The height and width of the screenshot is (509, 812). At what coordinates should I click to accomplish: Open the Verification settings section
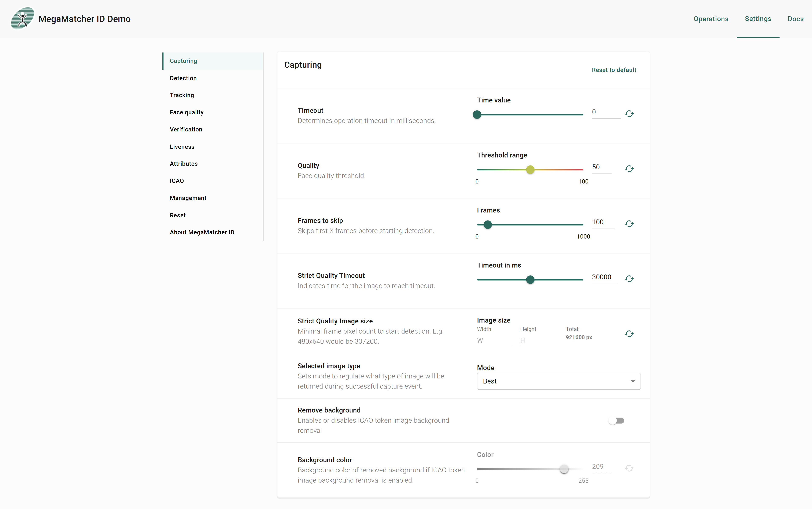(x=213, y=130)
